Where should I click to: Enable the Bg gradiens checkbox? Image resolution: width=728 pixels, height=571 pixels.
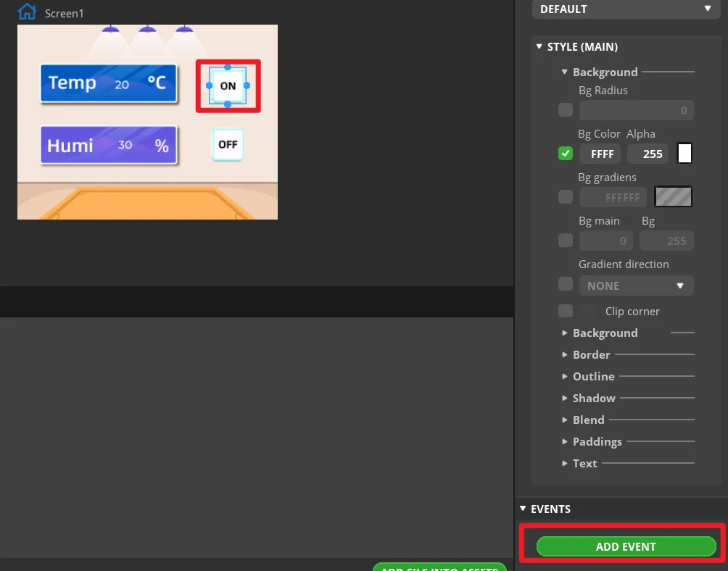click(x=566, y=196)
